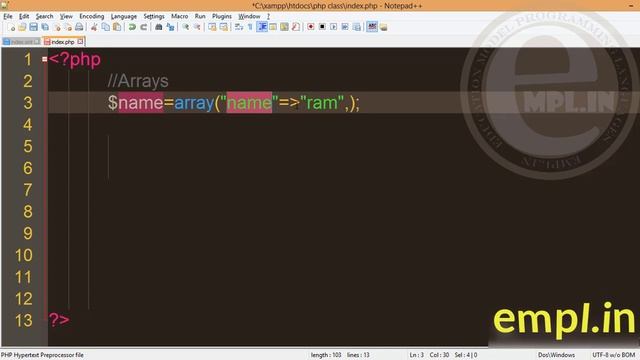Click the Save All icon

tap(45, 27)
